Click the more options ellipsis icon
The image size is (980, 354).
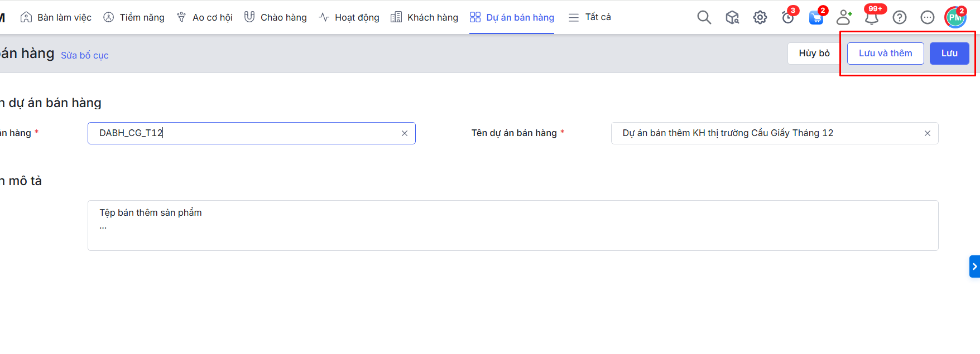point(927,18)
